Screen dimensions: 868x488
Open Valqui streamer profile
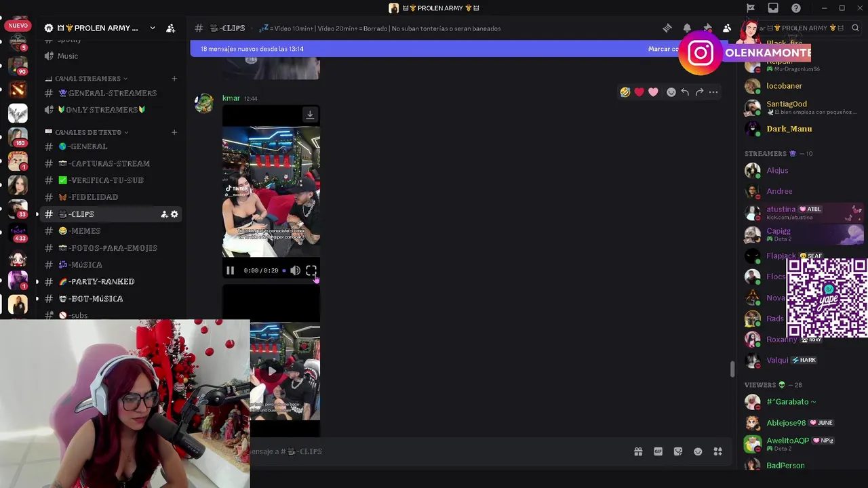click(x=777, y=361)
